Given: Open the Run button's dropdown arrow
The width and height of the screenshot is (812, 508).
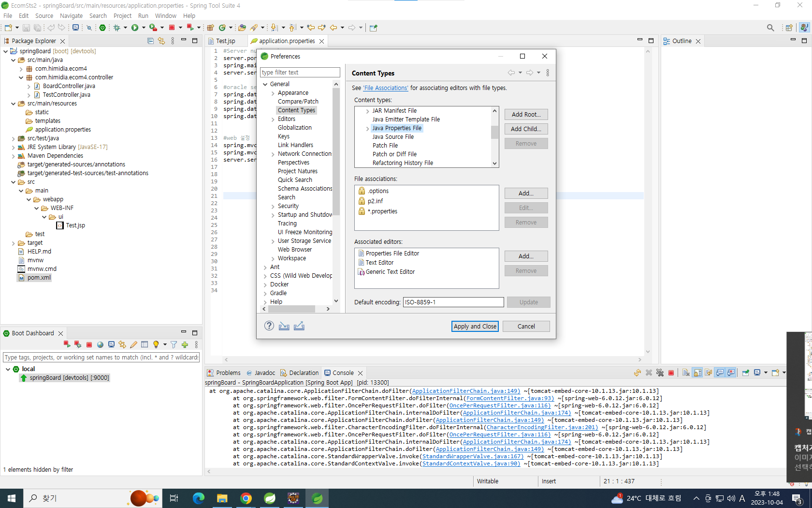Looking at the screenshot, I should pyautogui.click(x=144, y=28).
